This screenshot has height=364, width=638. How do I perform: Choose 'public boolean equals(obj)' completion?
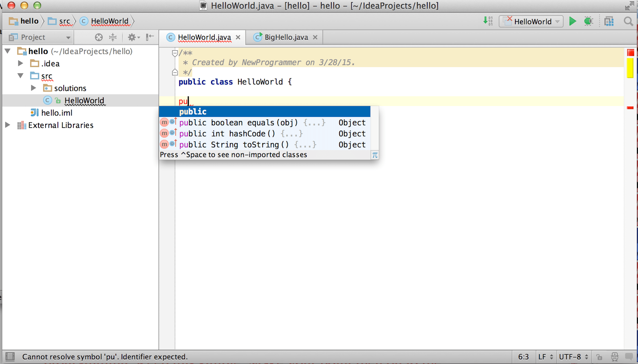[265, 123]
